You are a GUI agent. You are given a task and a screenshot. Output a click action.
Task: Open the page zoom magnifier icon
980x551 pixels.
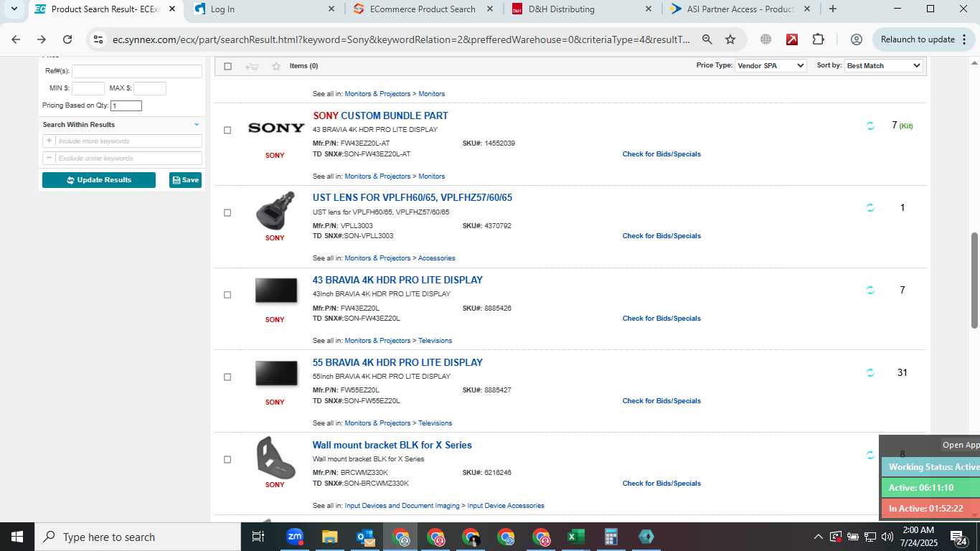click(x=707, y=39)
